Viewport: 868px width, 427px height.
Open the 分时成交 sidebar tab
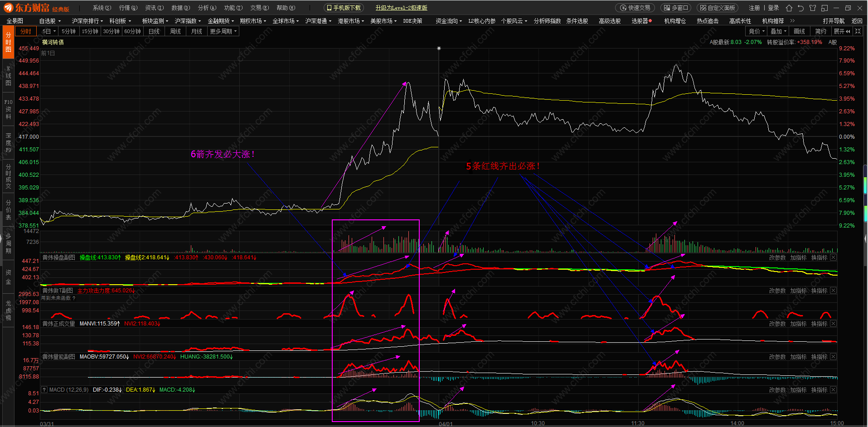tap(8, 177)
